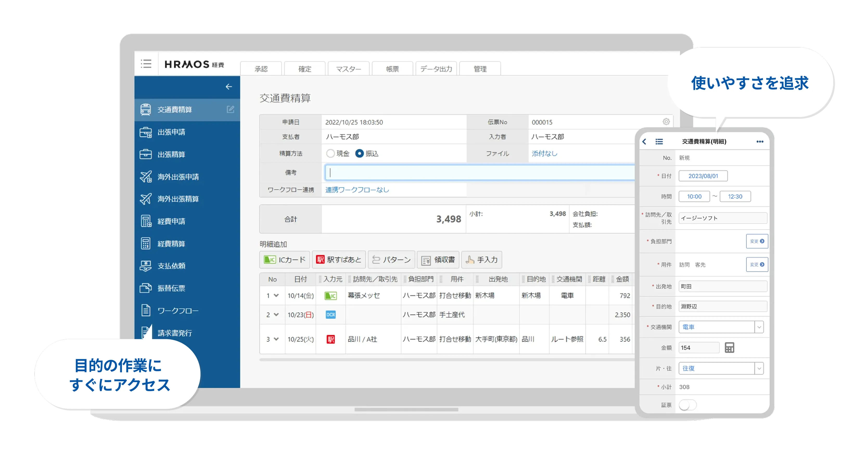The height and width of the screenshot is (456, 868).
Task: Select the 現金 payment radio button
Action: pos(330,153)
